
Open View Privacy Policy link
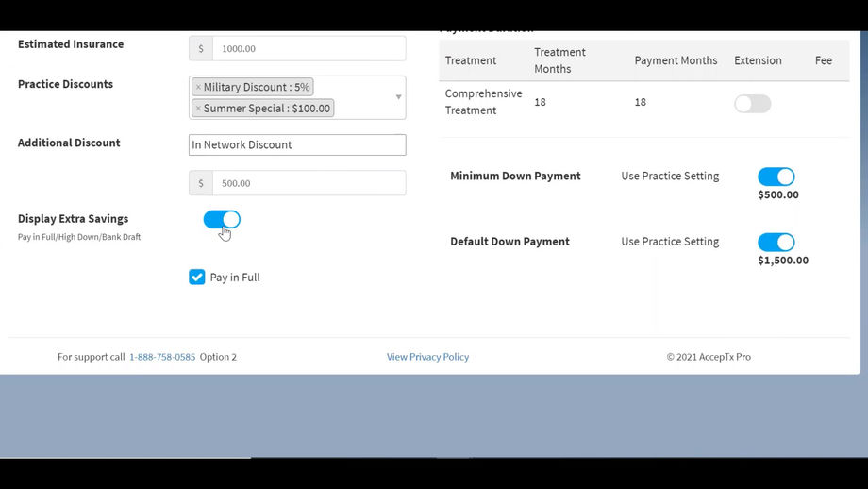[x=427, y=357]
